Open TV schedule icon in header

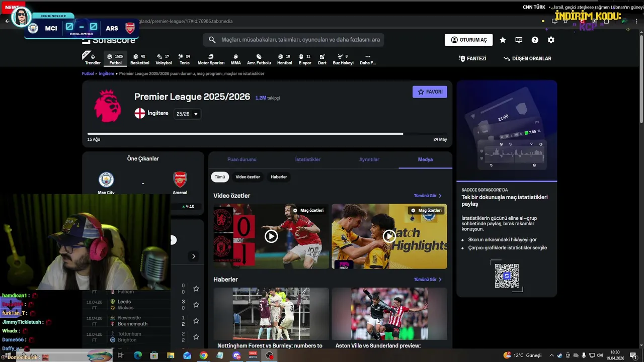[519, 40]
